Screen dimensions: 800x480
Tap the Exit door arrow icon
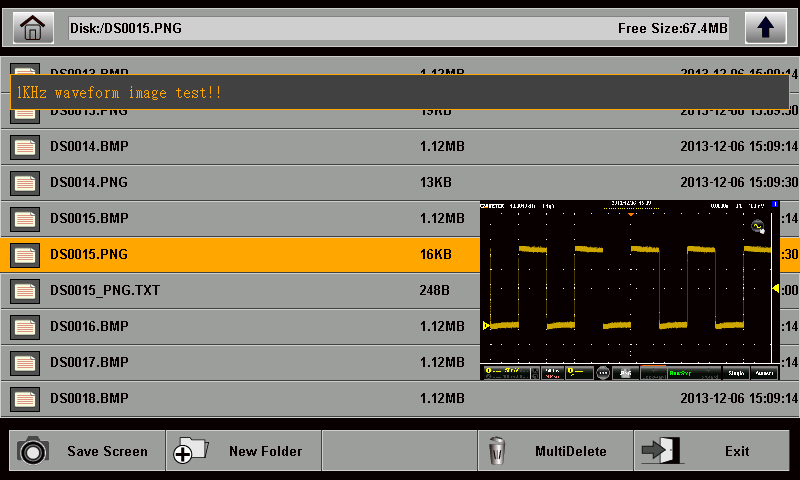click(x=662, y=450)
